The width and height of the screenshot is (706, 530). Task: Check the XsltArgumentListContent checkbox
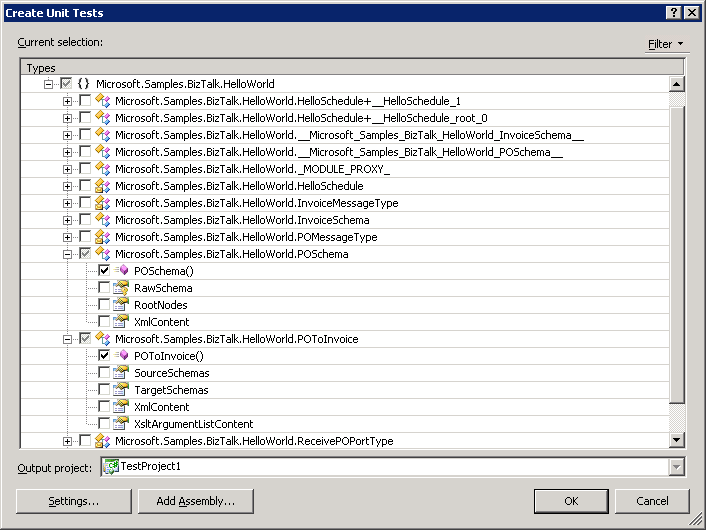104,424
